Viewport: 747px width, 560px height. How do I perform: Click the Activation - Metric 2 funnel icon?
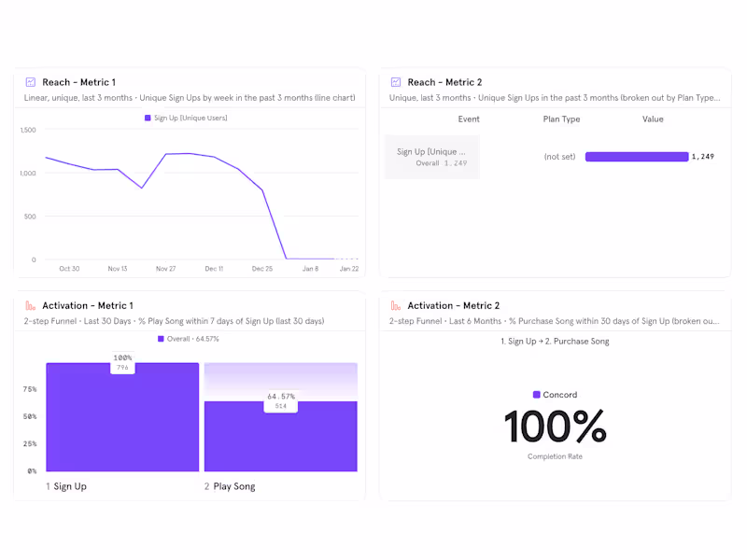coord(396,305)
